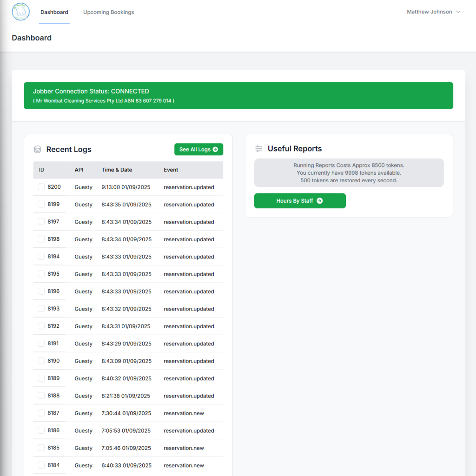476x476 pixels.
Task: Open the Matthew Johnson user dropdown
Action: [x=429, y=12]
